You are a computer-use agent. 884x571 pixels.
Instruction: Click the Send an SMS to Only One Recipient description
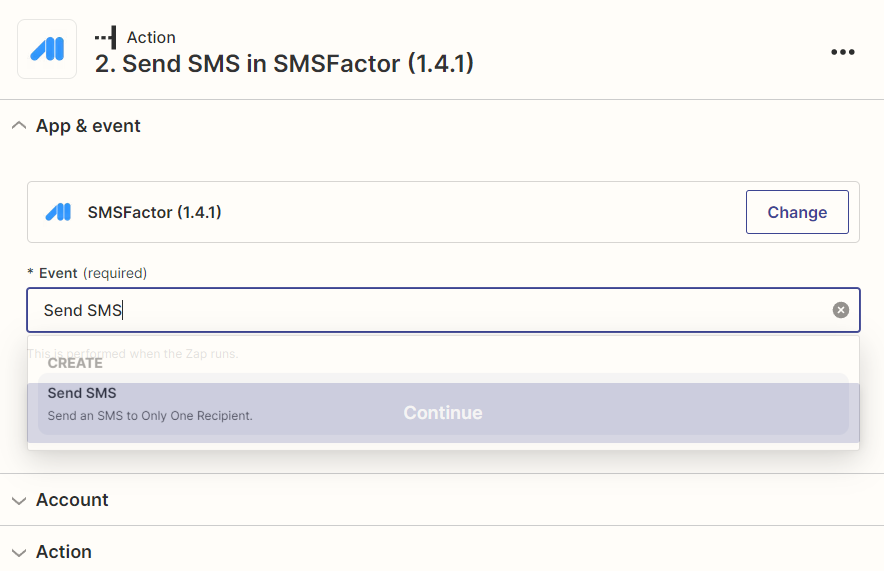[x=150, y=415]
